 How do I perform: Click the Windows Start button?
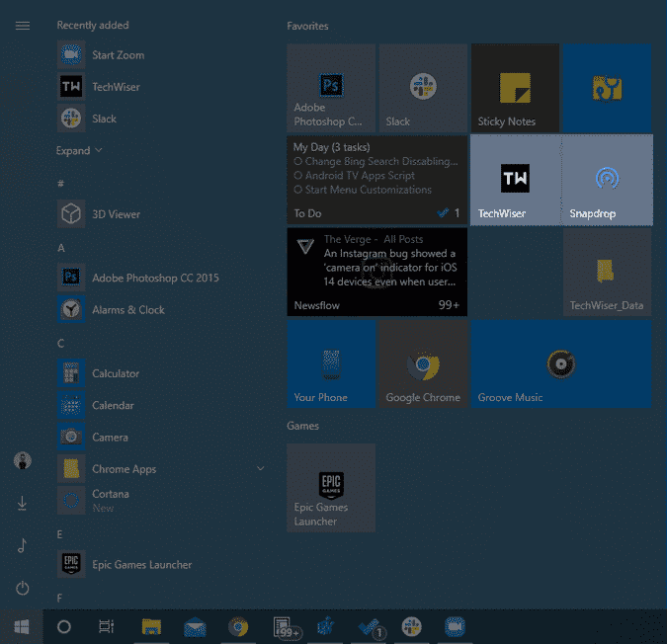coord(22,626)
